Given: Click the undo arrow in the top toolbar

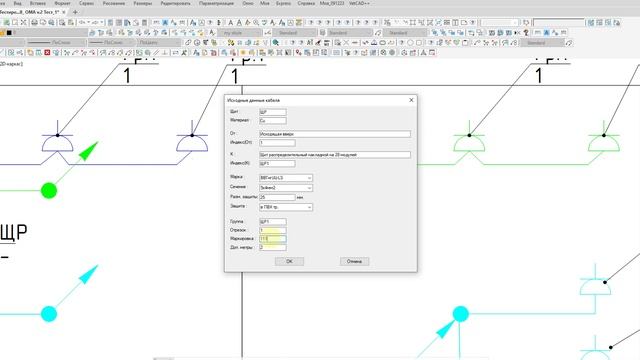Looking at the screenshot, I should 82,22.
